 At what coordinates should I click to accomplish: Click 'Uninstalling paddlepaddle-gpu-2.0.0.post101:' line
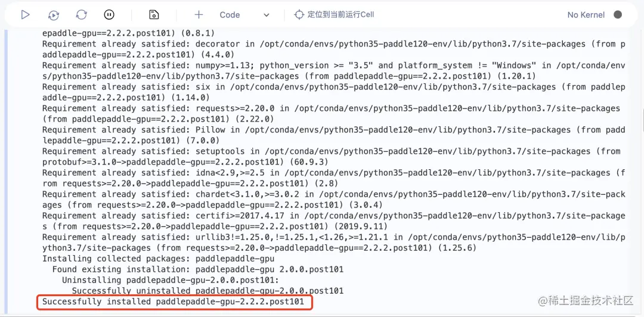pyautogui.click(x=171, y=280)
